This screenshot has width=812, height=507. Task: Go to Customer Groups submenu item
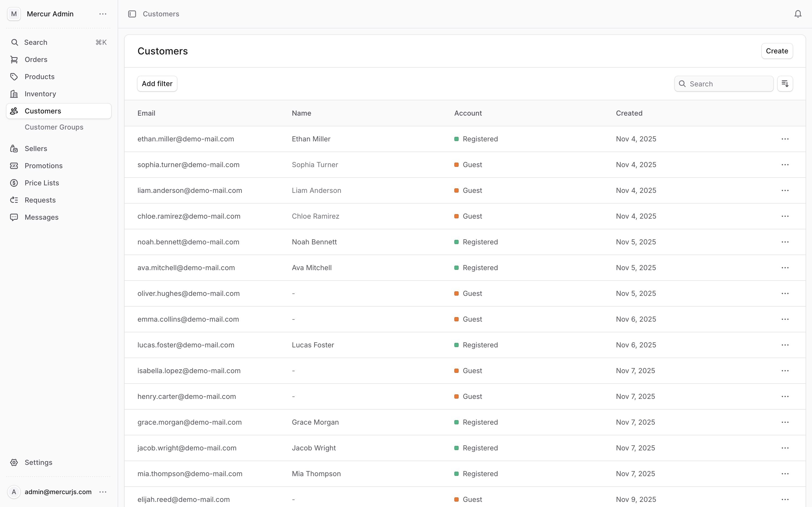[54, 127]
